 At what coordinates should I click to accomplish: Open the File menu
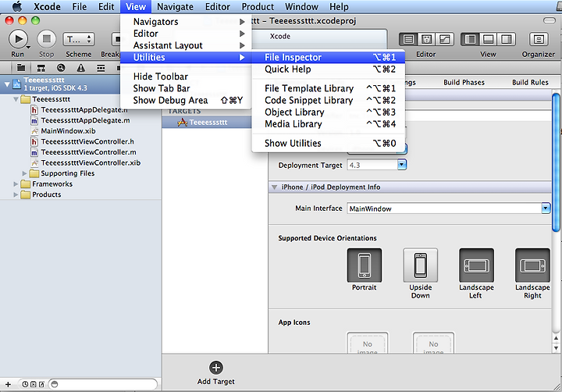pyautogui.click(x=79, y=7)
